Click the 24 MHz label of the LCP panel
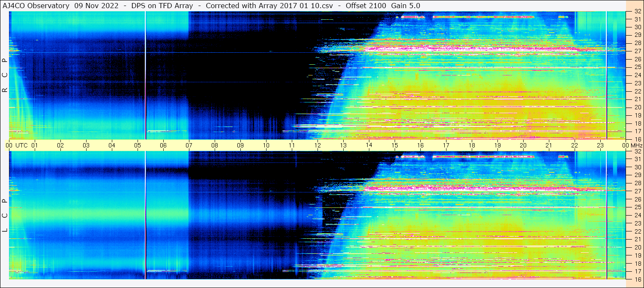Viewport: 644px width, 288px height. coord(637,215)
